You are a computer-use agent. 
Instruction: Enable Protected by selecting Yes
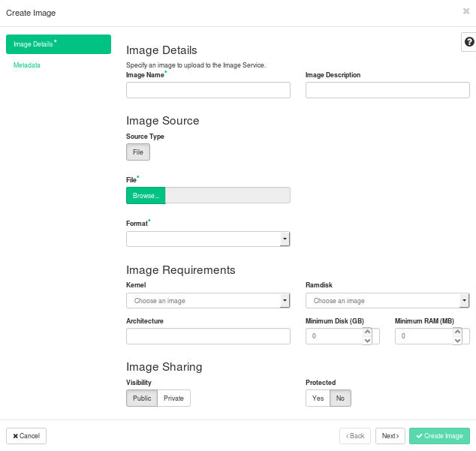[318, 398]
